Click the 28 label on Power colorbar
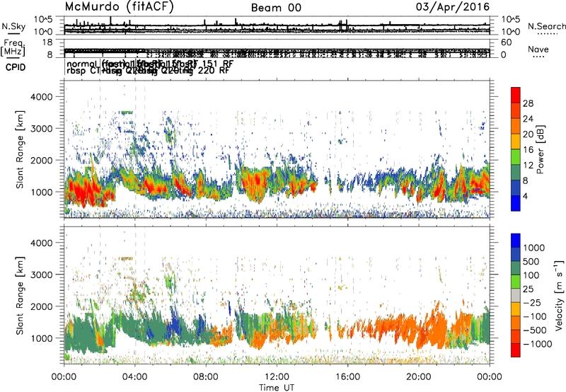 click(528, 103)
